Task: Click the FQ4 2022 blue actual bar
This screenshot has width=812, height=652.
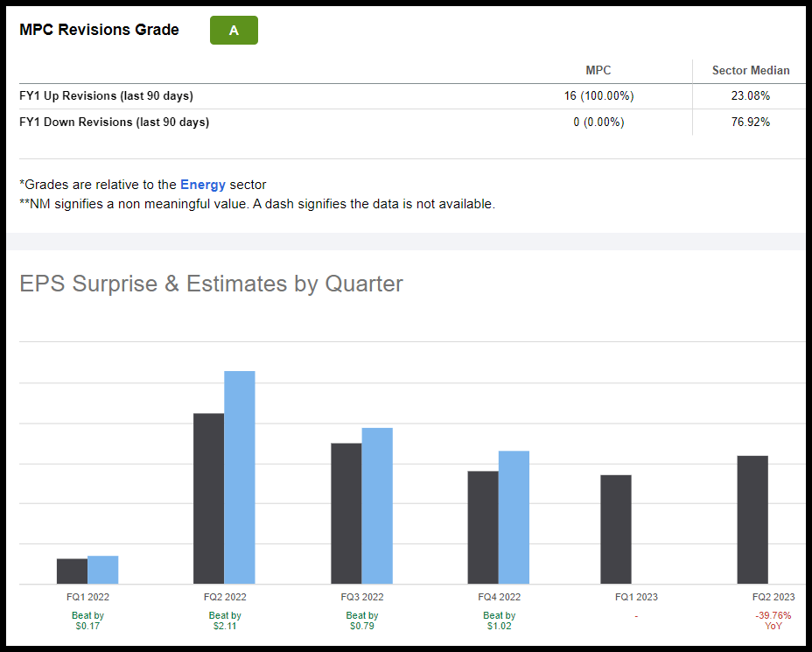Action: (x=514, y=517)
